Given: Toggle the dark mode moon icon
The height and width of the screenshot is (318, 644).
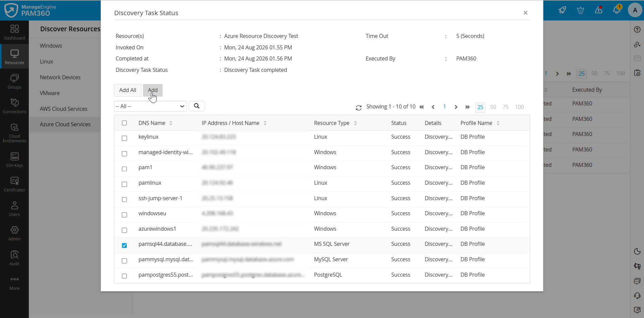Looking at the screenshot, I should coord(637,251).
